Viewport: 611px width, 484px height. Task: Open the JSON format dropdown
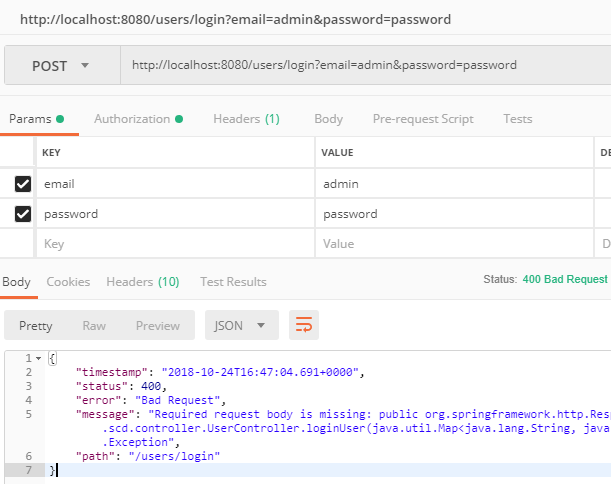pos(241,325)
